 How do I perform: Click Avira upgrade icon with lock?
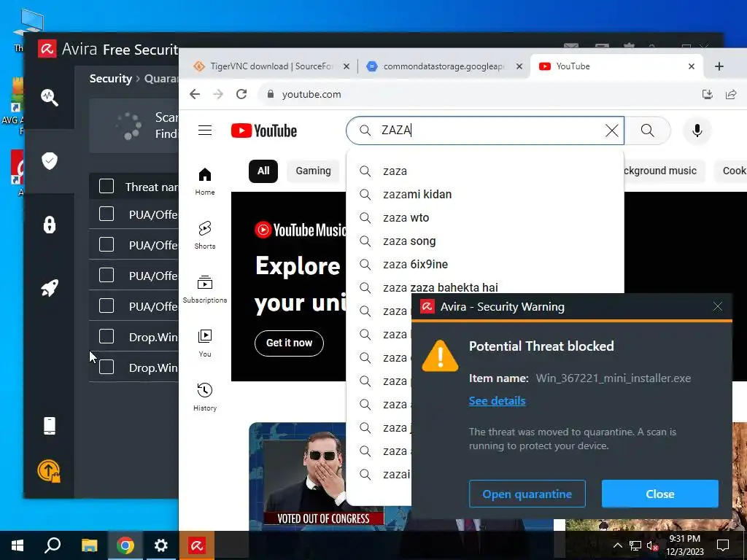[x=49, y=471]
